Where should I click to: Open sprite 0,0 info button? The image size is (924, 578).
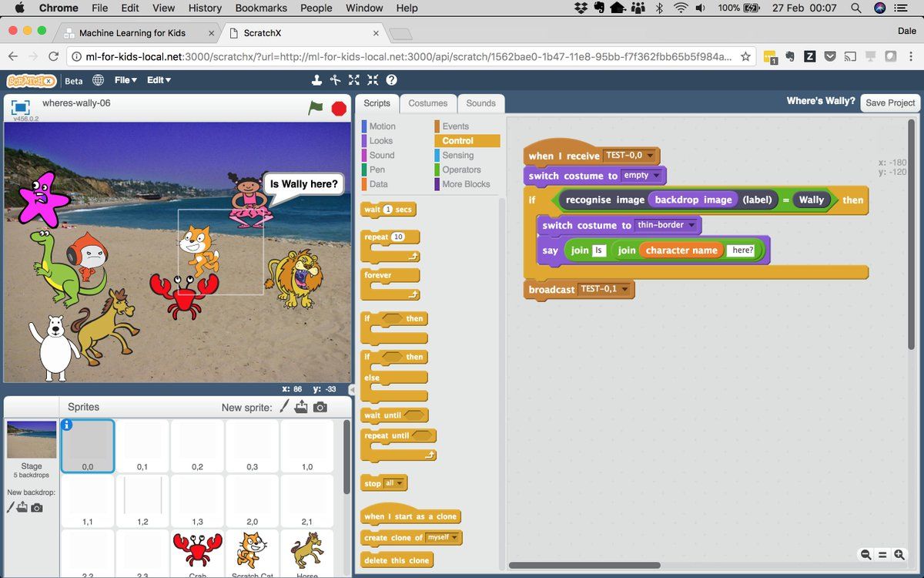point(66,425)
